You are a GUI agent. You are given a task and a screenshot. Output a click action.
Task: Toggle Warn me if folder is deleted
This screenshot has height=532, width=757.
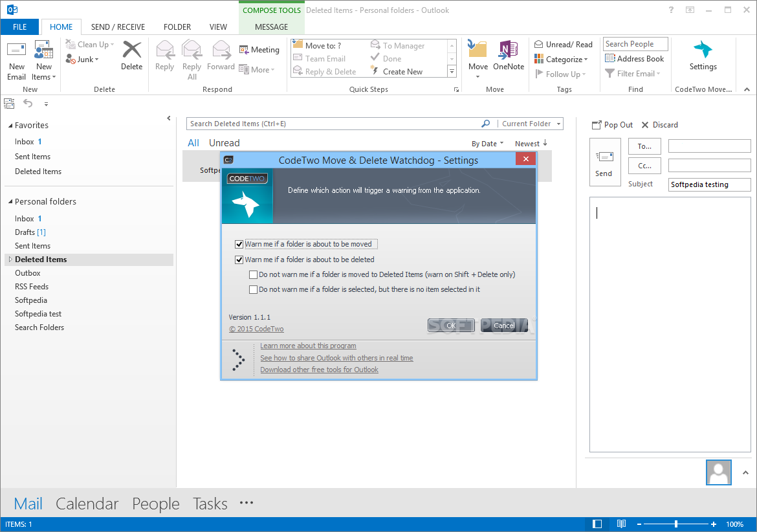tap(239, 260)
